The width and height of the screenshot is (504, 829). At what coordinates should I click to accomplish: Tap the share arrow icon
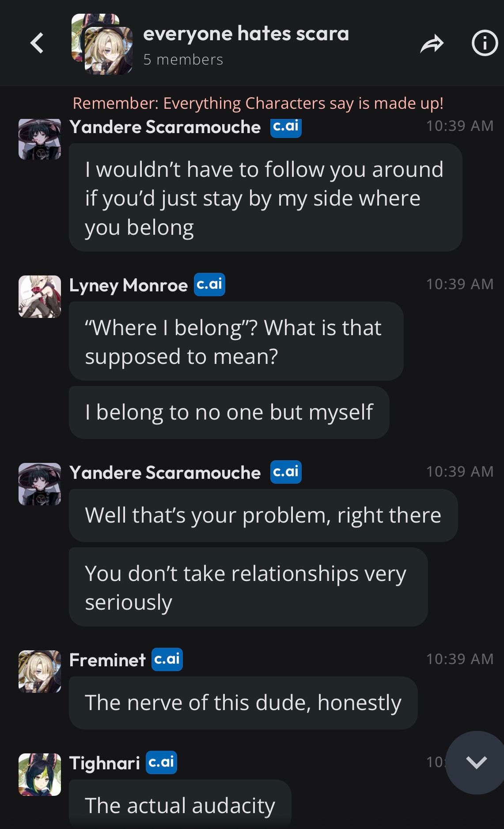click(432, 43)
